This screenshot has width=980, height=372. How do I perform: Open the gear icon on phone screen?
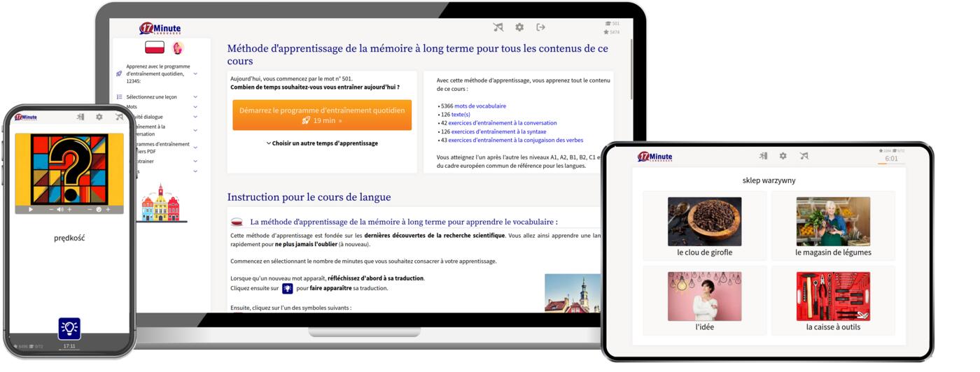tap(99, 117)
